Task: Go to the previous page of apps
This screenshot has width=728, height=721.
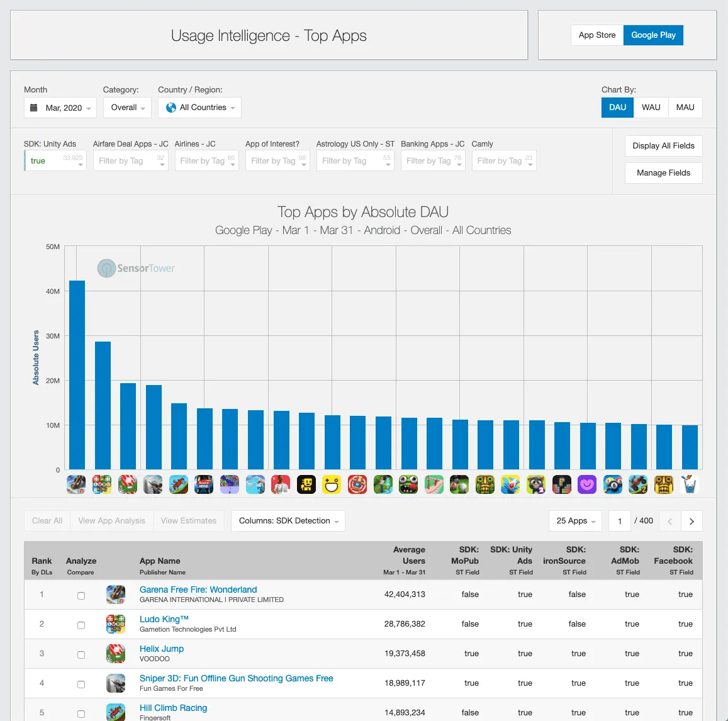Action: (x=670, y=522)
